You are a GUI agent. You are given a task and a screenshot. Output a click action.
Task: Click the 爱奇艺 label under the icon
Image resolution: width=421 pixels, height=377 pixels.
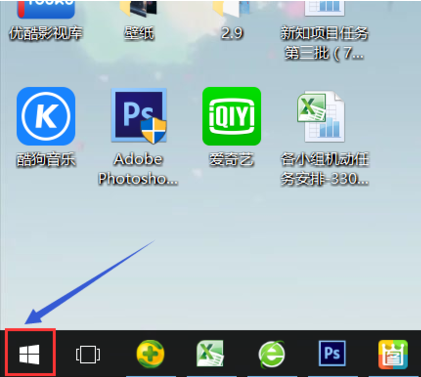(x=232, y=159)
